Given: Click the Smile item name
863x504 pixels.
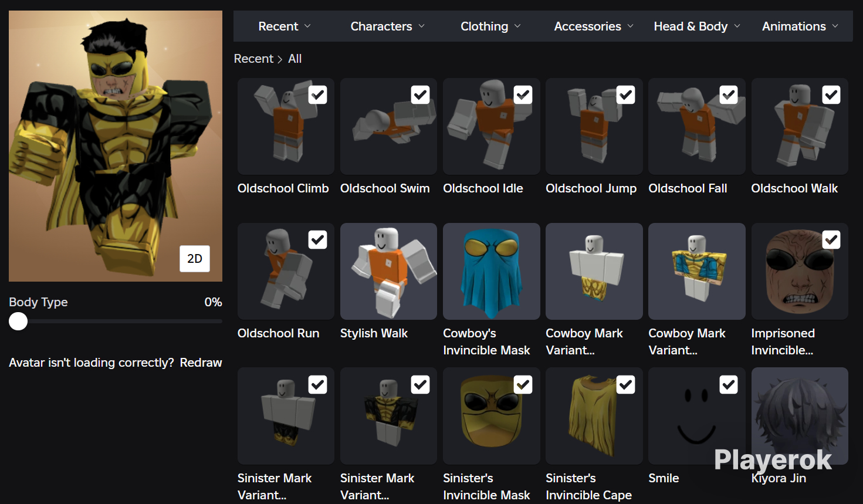Looking at the screenshot, I should point(664,478).
